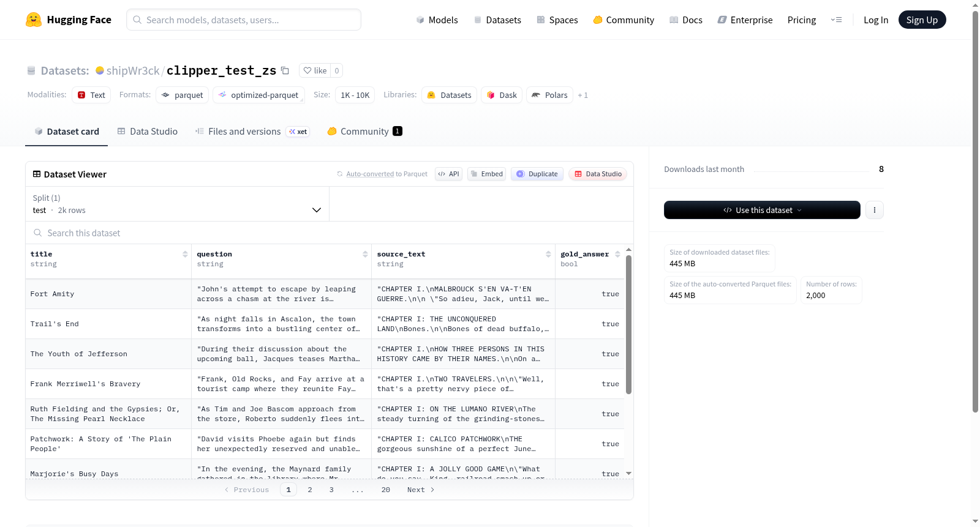Select the Trail's End title cell
Image resolution: width=980 pixels, height=527 pixels.
pos(108,324)
